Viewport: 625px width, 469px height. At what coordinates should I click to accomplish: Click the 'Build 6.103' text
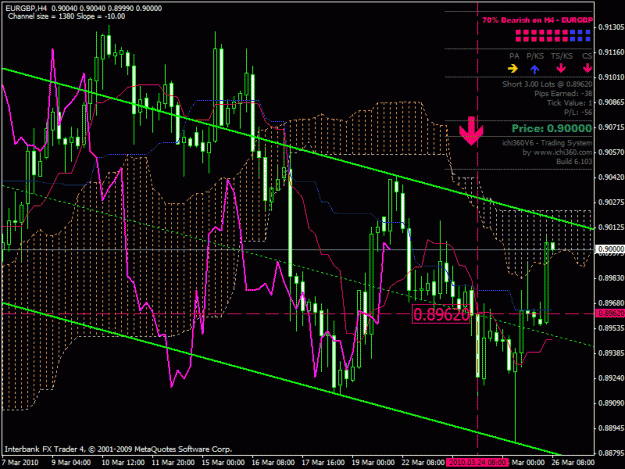pyautogui.click(x=574, y=161)
